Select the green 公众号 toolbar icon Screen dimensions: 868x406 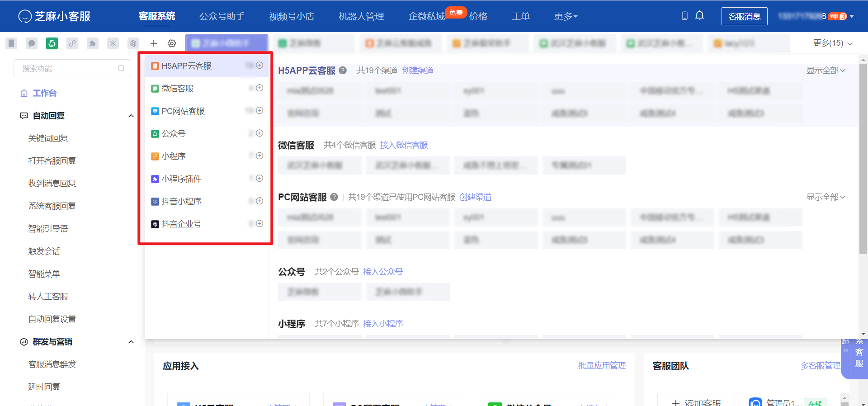[52, 43]
